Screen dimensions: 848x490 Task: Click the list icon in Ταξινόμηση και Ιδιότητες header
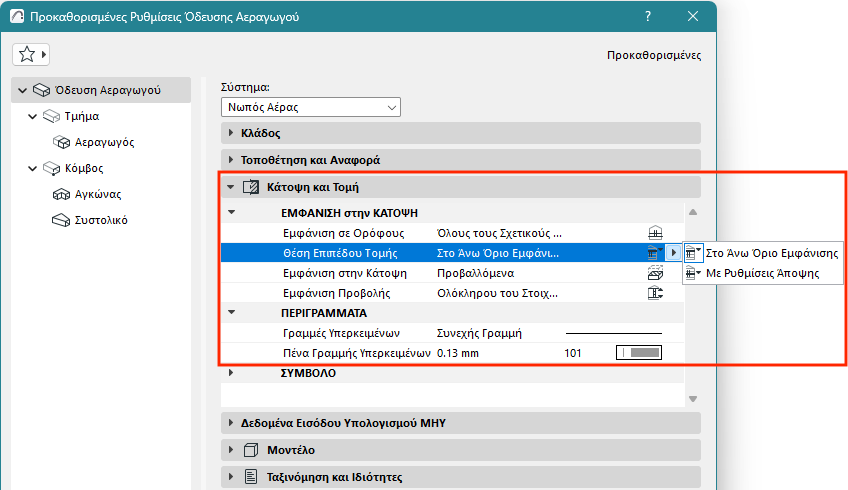251,477
